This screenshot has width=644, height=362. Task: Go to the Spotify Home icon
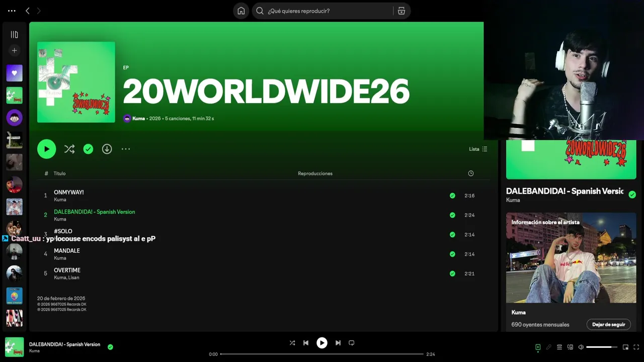(x=241, y=11)
